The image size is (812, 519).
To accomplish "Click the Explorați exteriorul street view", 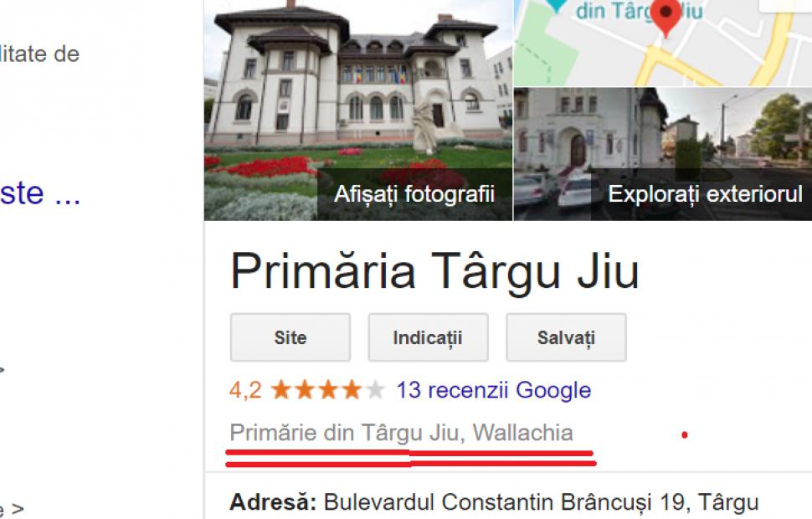I will pyautogui.click(x=705, y=194).
